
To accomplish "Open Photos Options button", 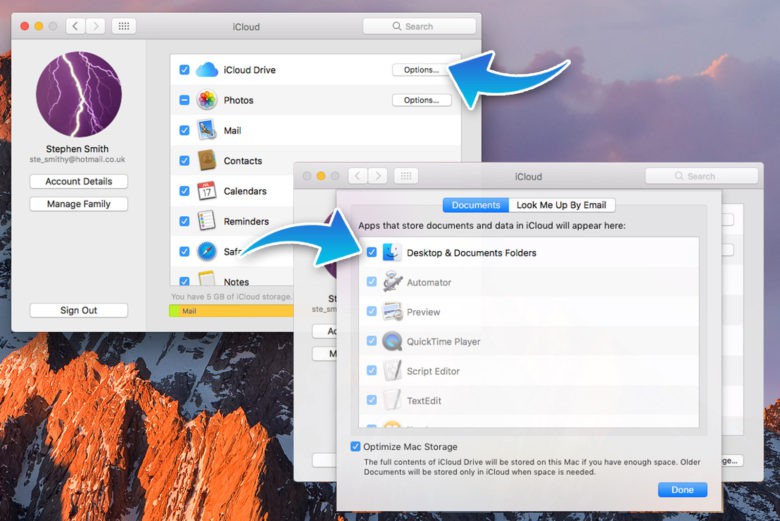I will [421, 100].
